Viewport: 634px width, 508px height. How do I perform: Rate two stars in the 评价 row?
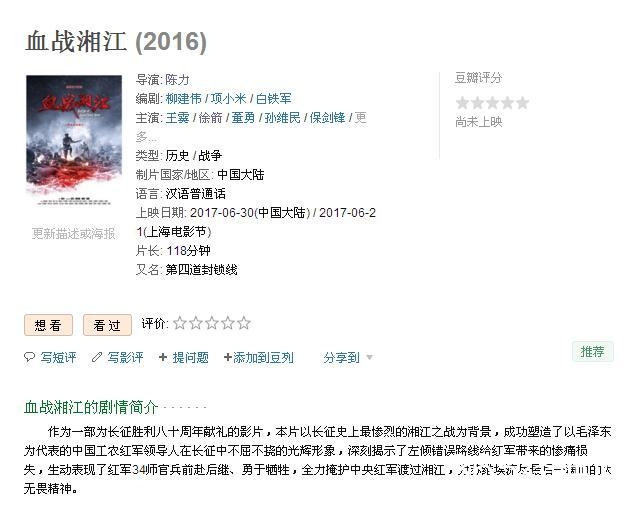tap(196, 323)
